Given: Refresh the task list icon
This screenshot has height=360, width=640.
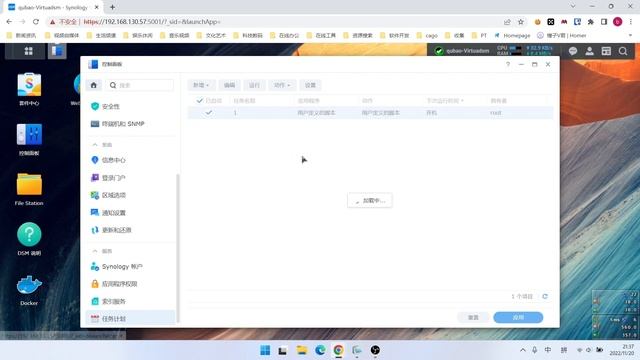Looking at the screenshot, I should (545, 296).
